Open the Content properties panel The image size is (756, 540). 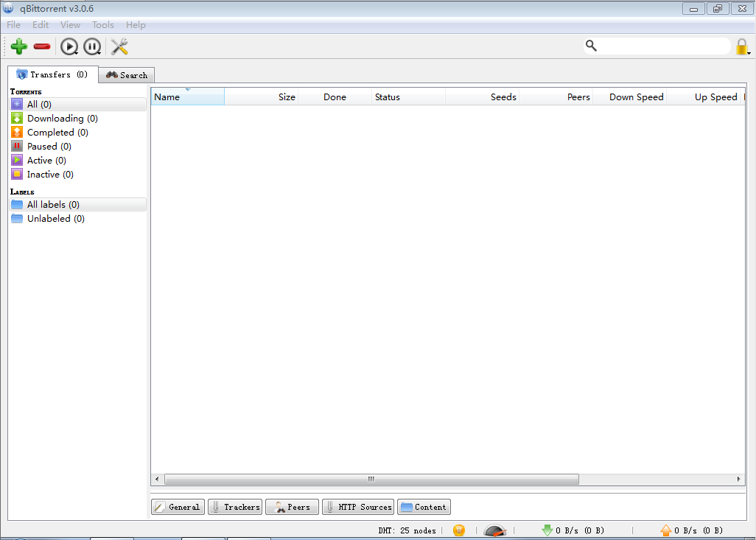point(424,507)
